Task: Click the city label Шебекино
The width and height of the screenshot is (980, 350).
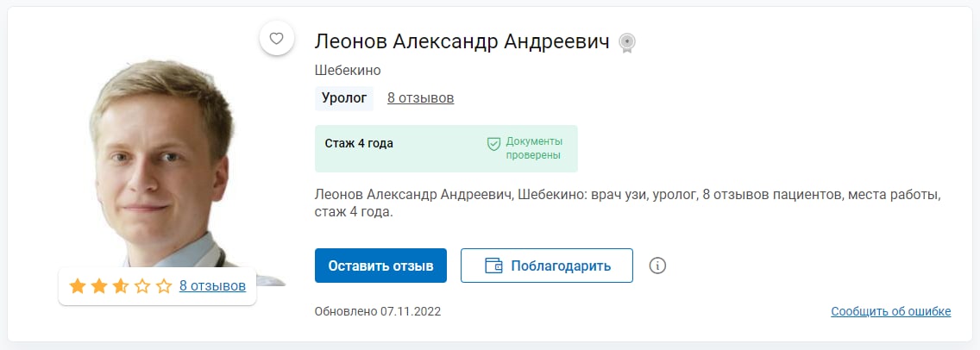Action: pos(348,71)
